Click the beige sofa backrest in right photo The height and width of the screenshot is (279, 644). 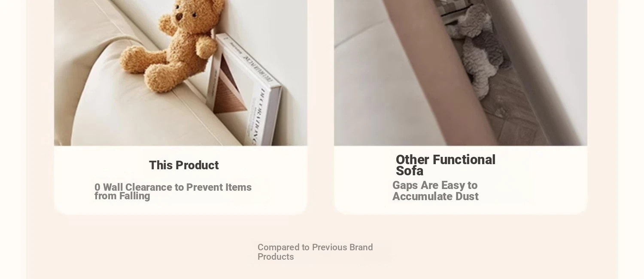click(x=434, y=73)
